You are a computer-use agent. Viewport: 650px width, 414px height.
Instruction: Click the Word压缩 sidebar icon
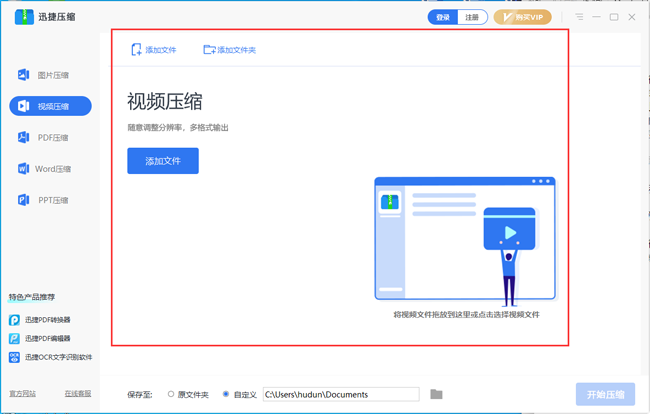coord(24,168)
